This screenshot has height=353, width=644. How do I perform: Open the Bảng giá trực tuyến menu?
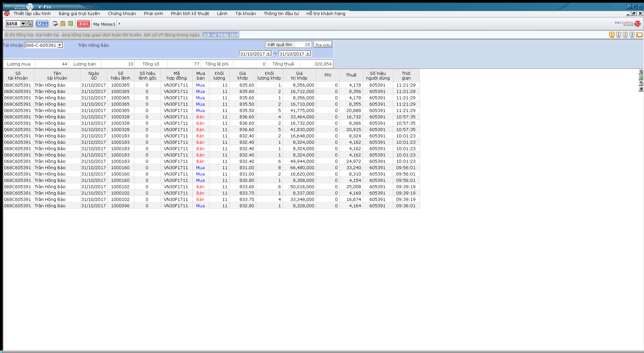point(79,14)
